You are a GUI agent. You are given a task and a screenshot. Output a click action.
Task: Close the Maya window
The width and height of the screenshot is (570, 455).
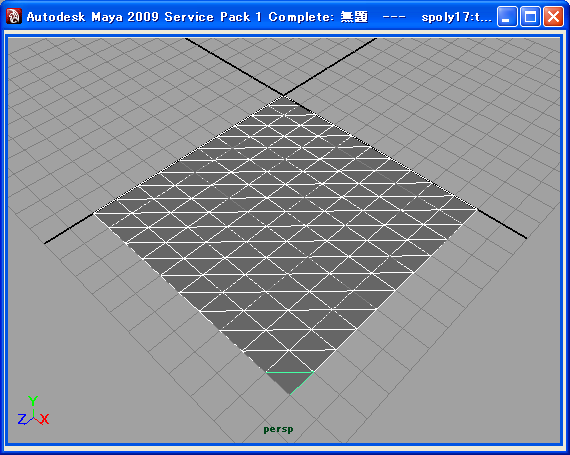pyautogui.click(x=553, y=17)
